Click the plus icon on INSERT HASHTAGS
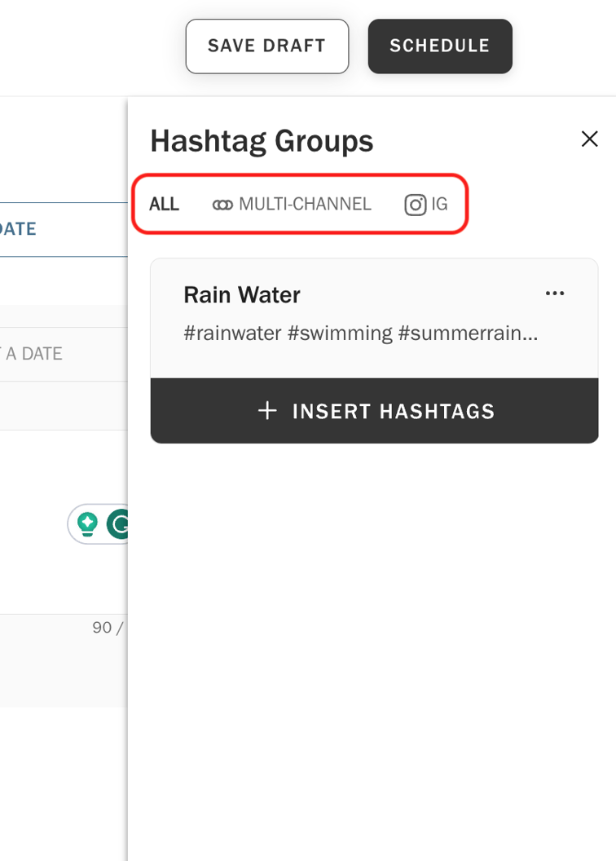The width and height of the screenshot is (616, 861). pyautogui.click(x=267, y=411)
